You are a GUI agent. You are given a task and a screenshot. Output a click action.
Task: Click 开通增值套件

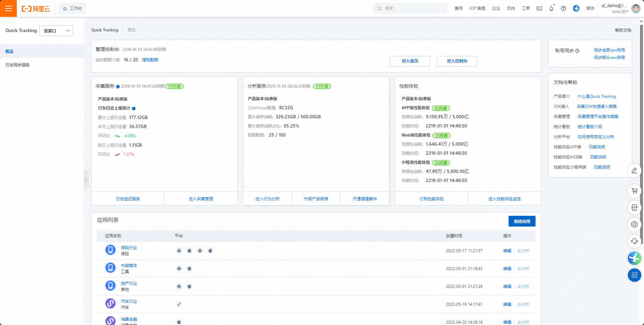(x=365, y=199)
